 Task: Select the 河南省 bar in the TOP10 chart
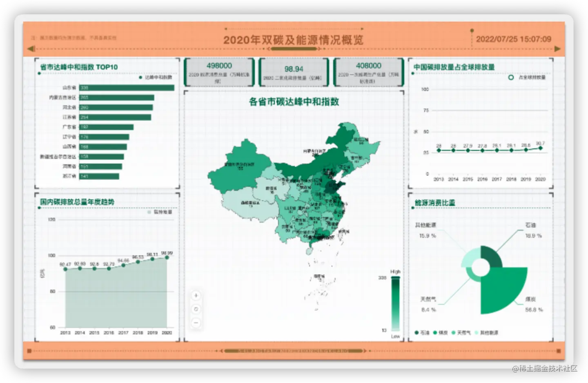coord(100,166)
